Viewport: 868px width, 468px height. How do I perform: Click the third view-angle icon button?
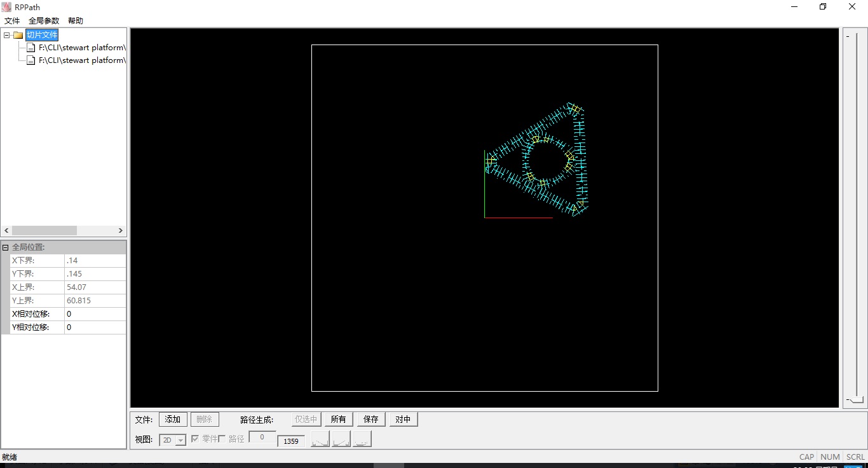click(362, 439)
